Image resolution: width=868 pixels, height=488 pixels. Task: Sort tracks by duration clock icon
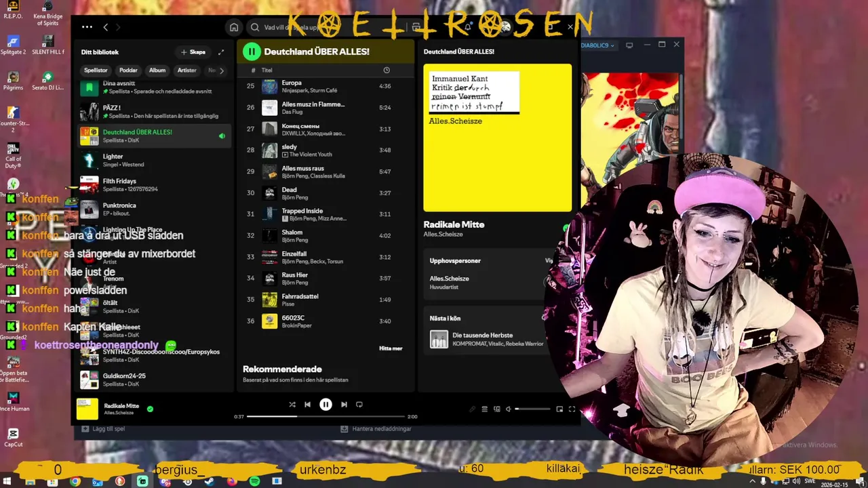click(x=387, y=70)
